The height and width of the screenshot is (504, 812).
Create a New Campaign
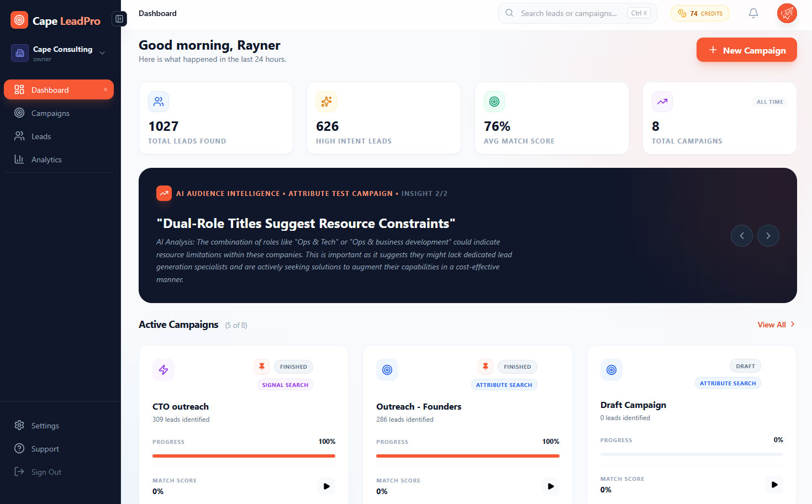coord(746,50)
